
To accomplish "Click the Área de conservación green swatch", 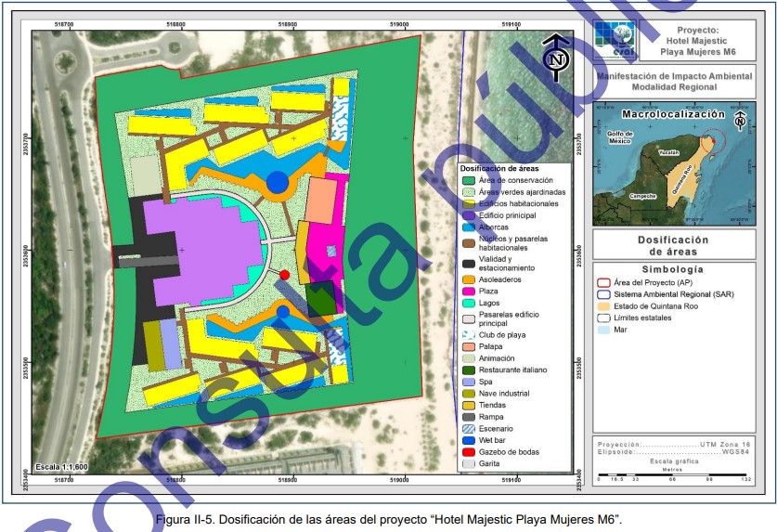I will pyautogui.click(x=469, y=180).
